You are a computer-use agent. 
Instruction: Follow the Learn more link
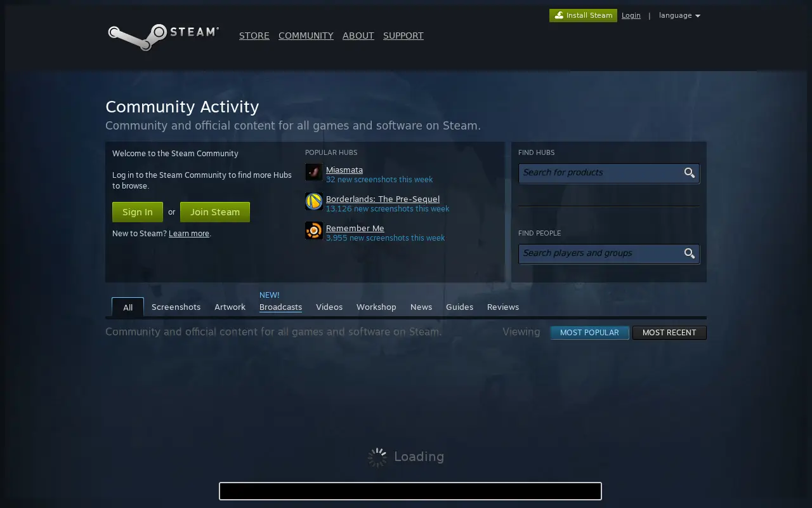coord(189,234)
